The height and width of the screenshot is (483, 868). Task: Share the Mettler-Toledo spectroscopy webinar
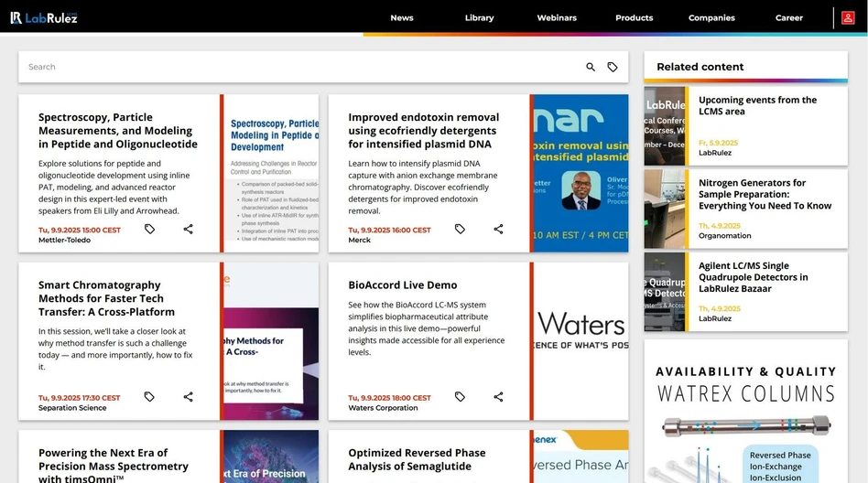tap(188, 229)
